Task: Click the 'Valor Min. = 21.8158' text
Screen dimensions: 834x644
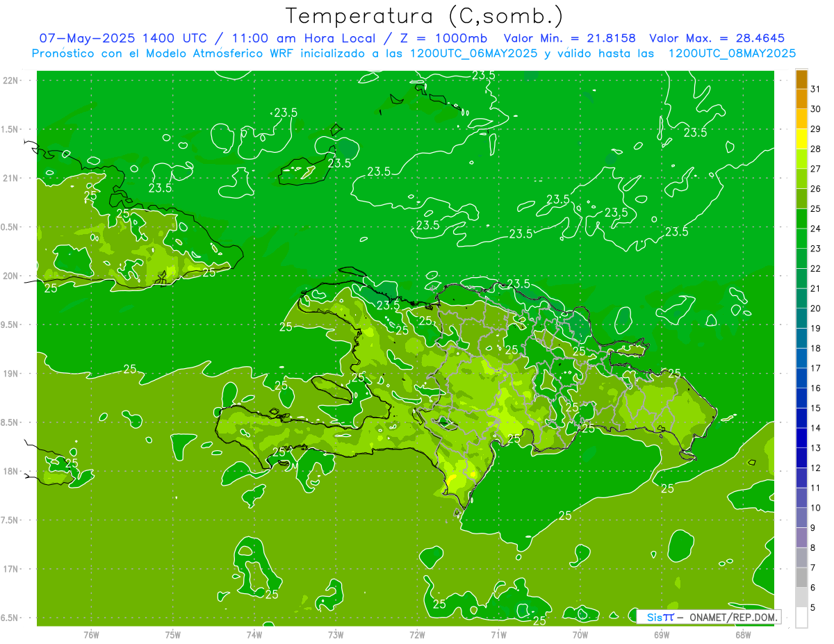Action: 570,38
